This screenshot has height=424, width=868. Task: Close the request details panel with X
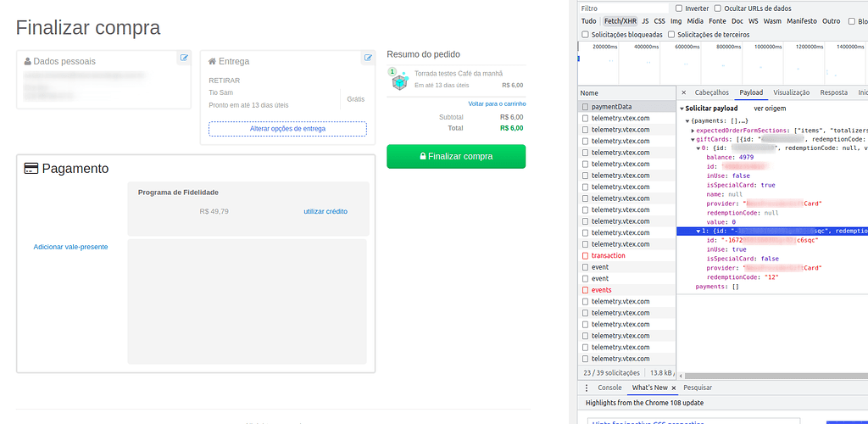684,92
